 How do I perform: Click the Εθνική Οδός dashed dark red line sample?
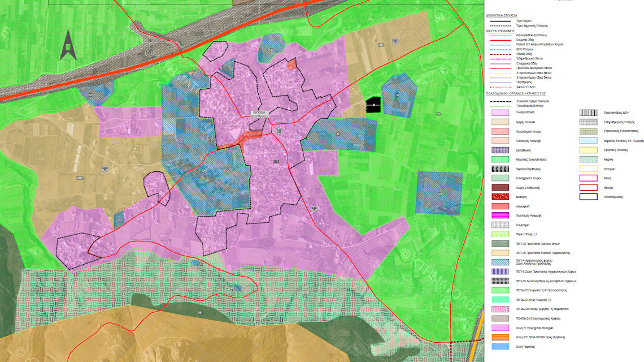coord(501,54)
